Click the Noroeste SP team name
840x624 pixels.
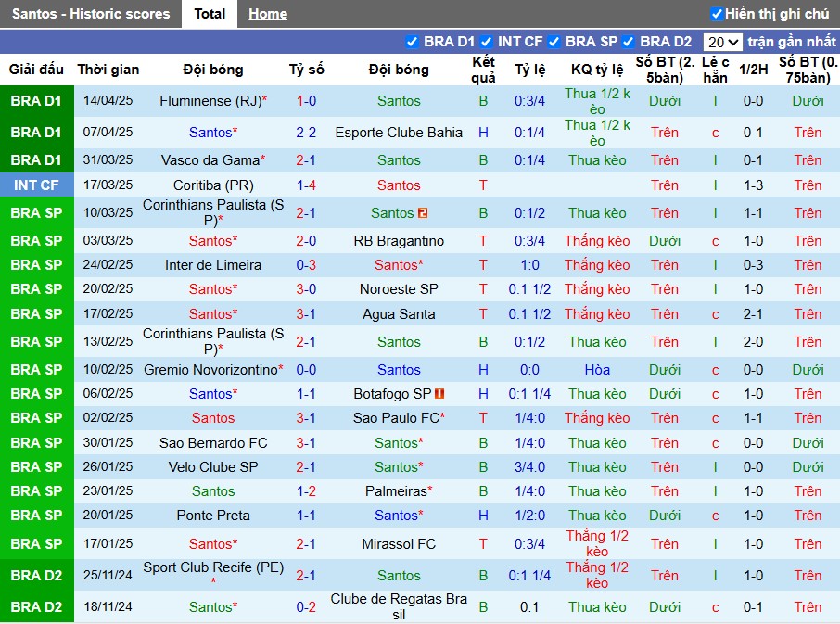point(399,289)
